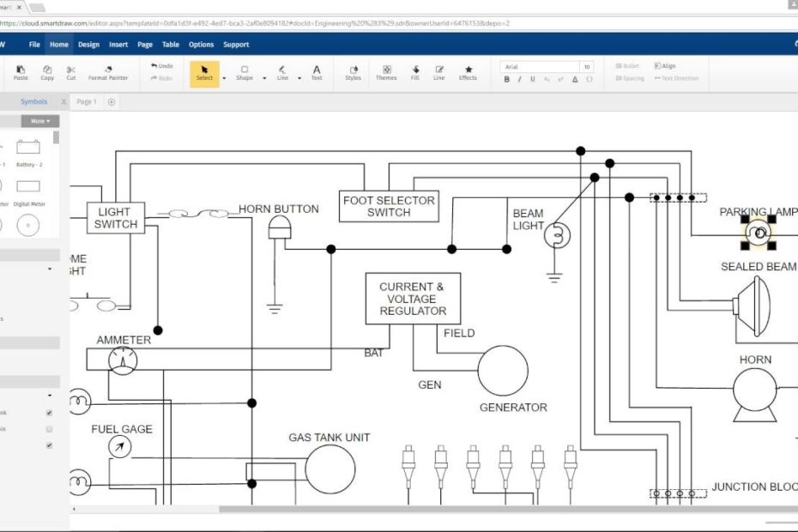Image resolution: width=798 pixels, height=532 pixels.
Task: Select the Line tool
Action: coord(282,73)
